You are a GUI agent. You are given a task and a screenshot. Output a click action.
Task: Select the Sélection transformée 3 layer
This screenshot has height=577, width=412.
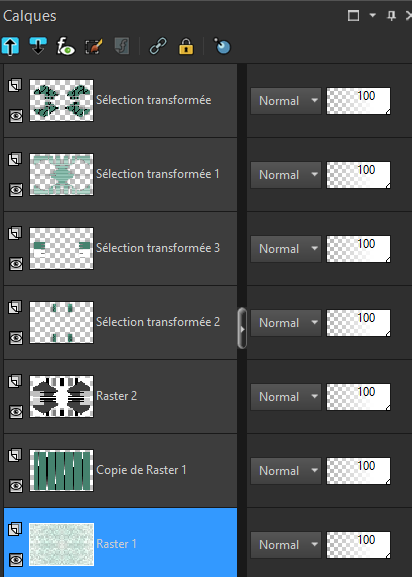click(x=120, y=248)
